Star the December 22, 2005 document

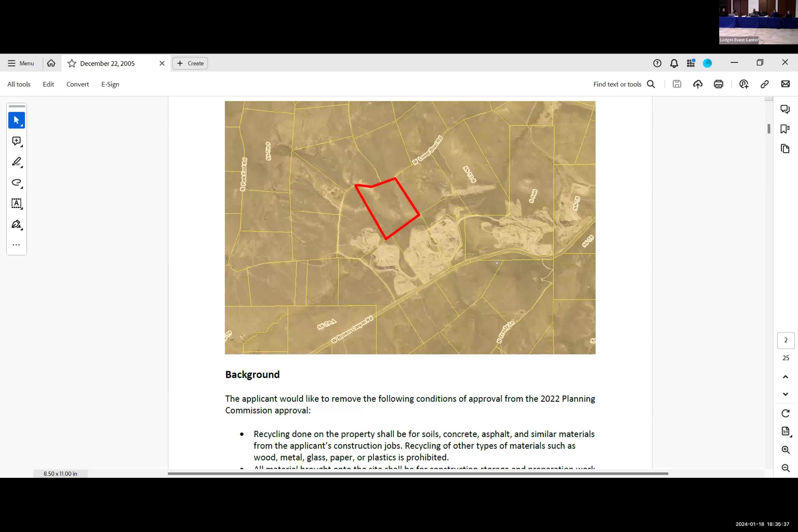[72, 64]
